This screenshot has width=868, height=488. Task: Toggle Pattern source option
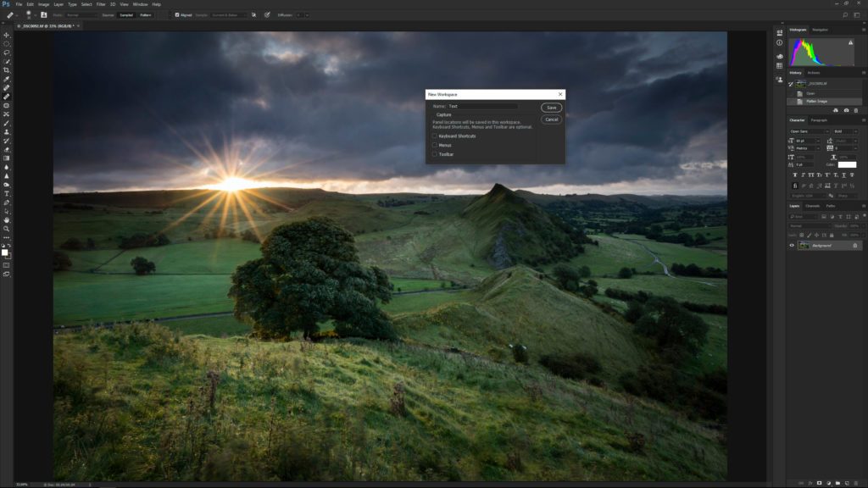point(146,15)
